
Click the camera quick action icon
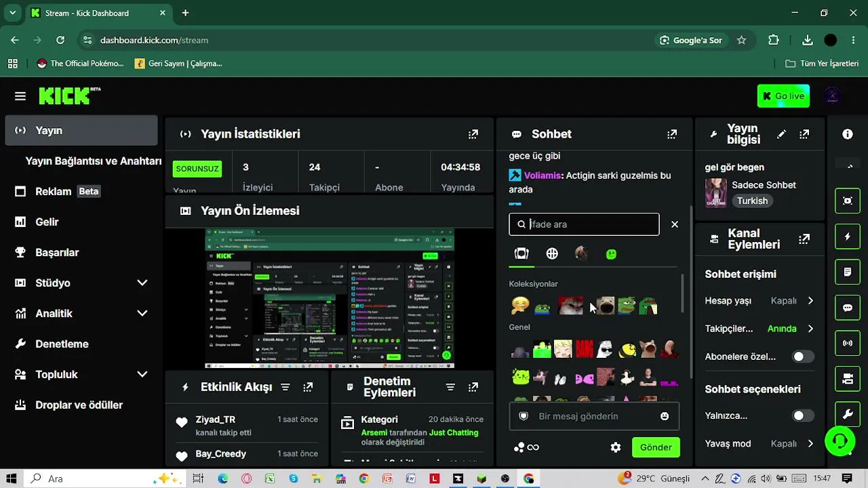click(x=848, y=379)
